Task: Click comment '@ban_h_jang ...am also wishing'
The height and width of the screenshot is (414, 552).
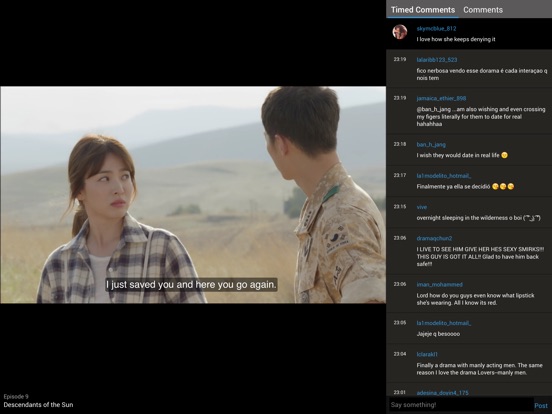Action: pyautogui.click(x=481, y=117)
